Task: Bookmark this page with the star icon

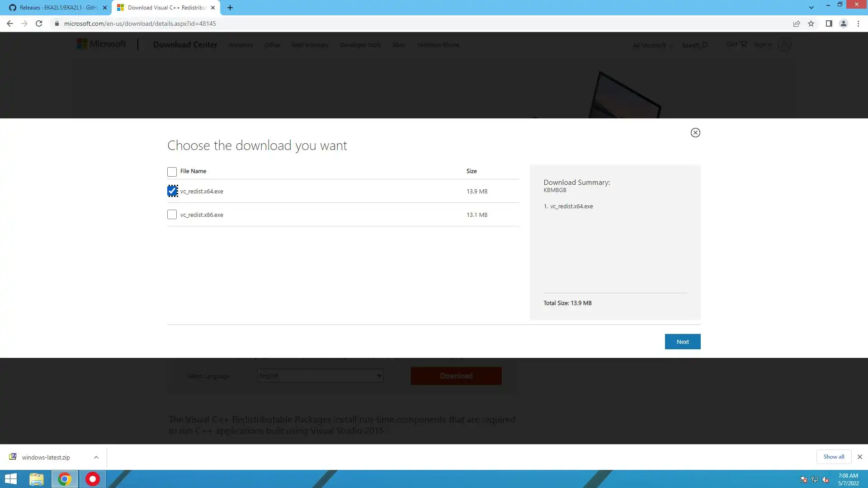Action: (811, 23)
